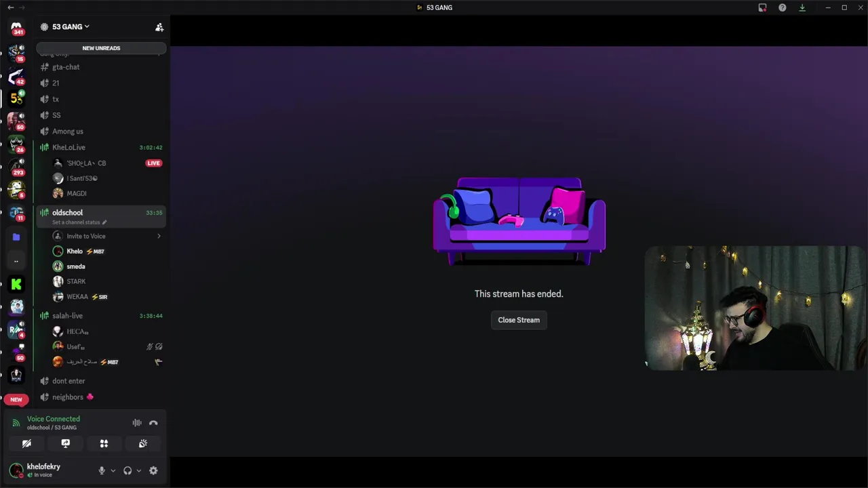Image resolution: width=868 pixels, height=488 pixels.
Task: Click the invite members icon beside 53 GANG
Action: click(x=159, y=27)
